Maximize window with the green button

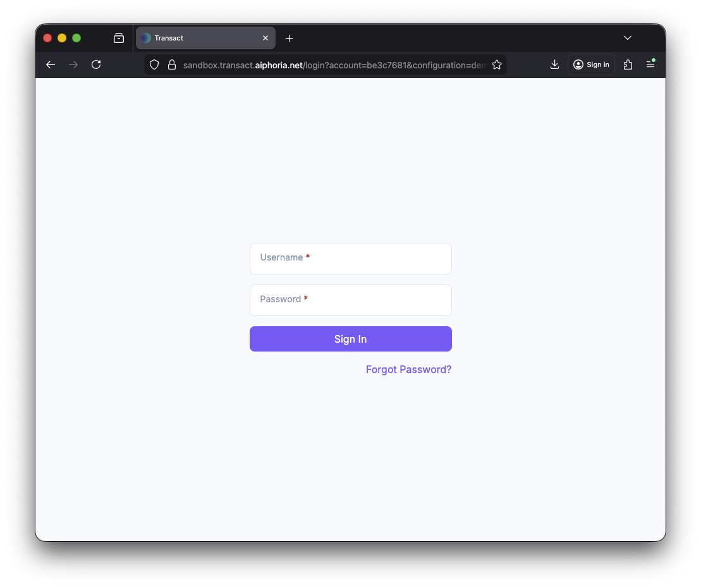coord(77,38)
